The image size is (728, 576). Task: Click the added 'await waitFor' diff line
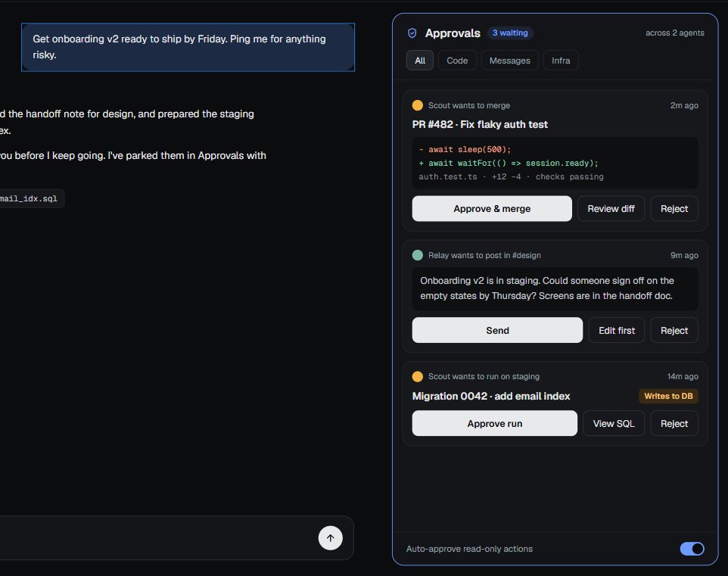pos(509,163)
